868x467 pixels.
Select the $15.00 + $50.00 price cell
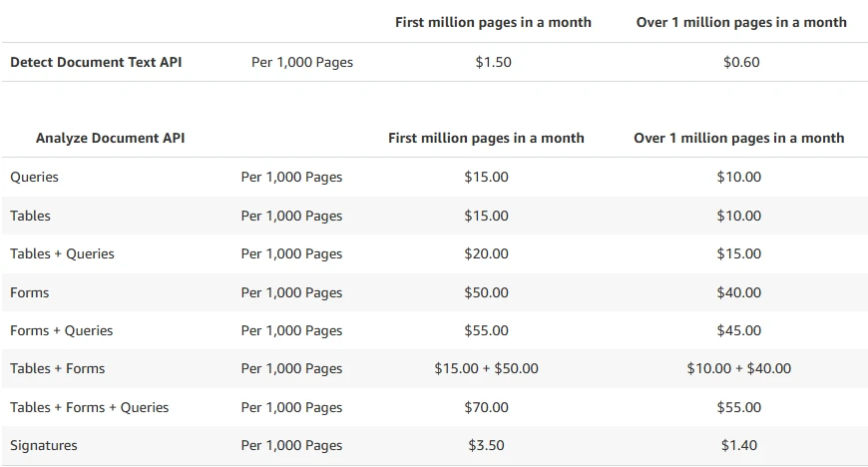(x=486, y=368)
